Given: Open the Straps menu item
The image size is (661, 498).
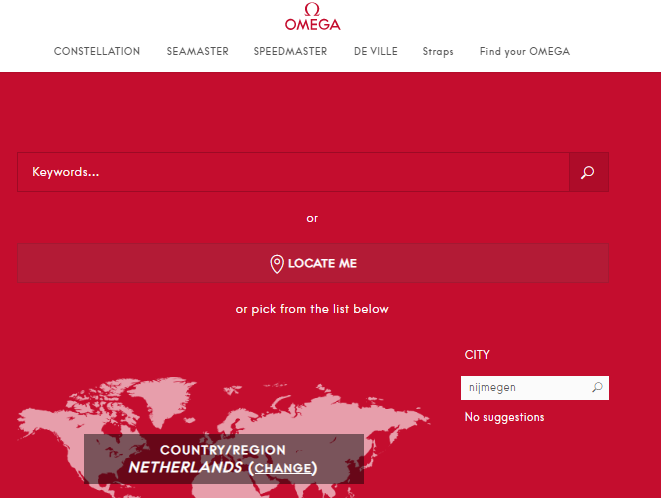Looking at the screenshot, I should click(x=438, y=51).
